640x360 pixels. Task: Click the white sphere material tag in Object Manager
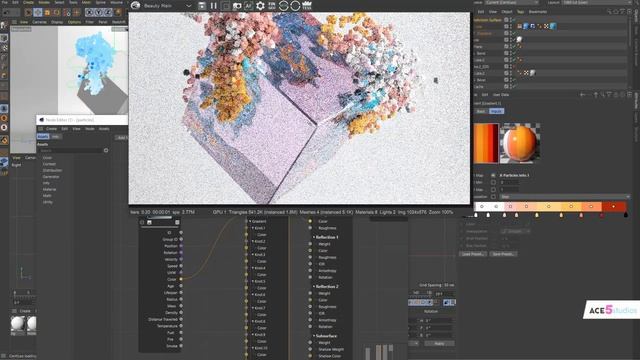[x=519, y=40]
